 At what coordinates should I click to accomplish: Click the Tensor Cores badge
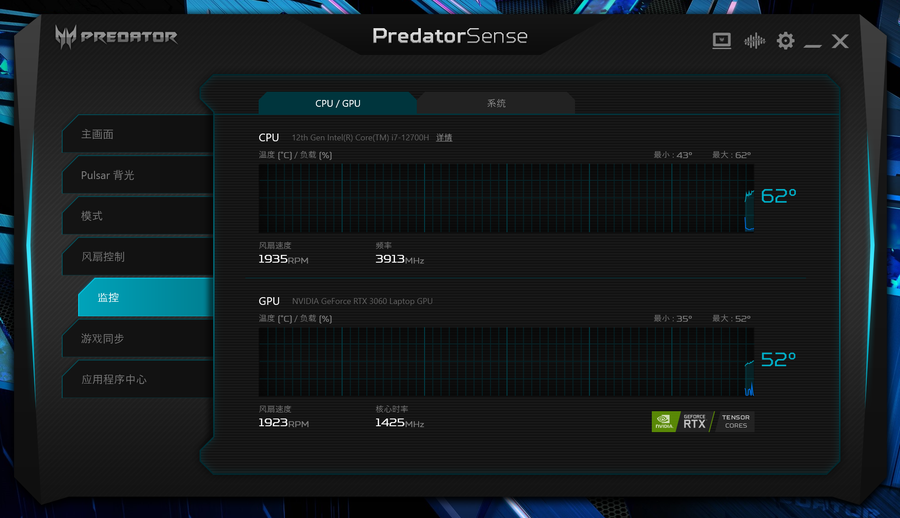(x=735, y=422)
